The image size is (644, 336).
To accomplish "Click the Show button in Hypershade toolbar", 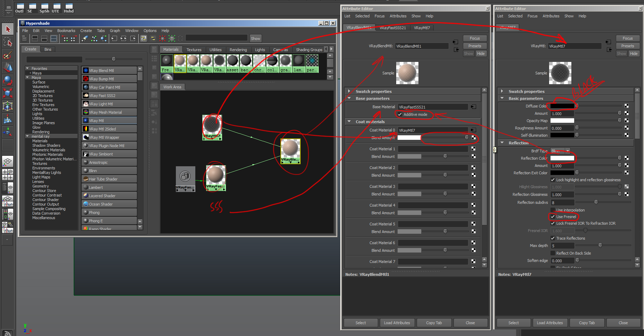I will (x=255, y=39).
